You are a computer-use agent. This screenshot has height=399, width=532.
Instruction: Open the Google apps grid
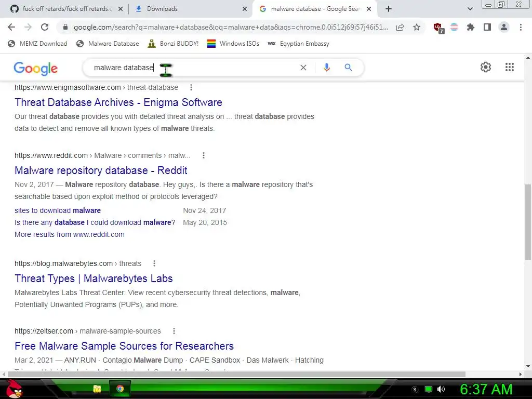click(x=510, y=67)
